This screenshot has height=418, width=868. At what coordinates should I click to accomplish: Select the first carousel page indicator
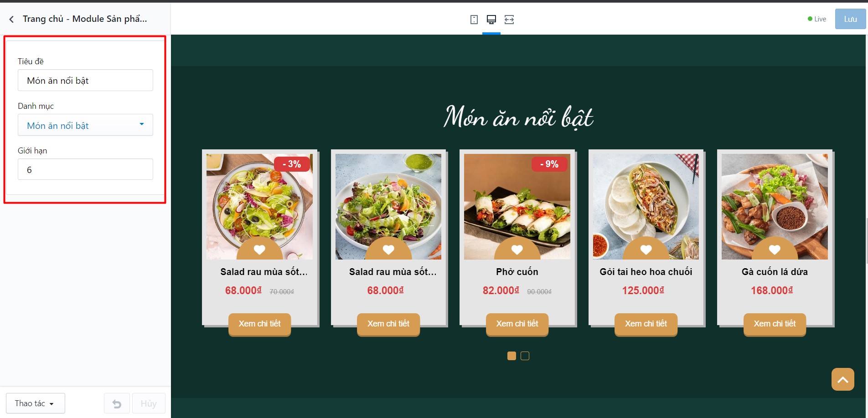point(511,356)
